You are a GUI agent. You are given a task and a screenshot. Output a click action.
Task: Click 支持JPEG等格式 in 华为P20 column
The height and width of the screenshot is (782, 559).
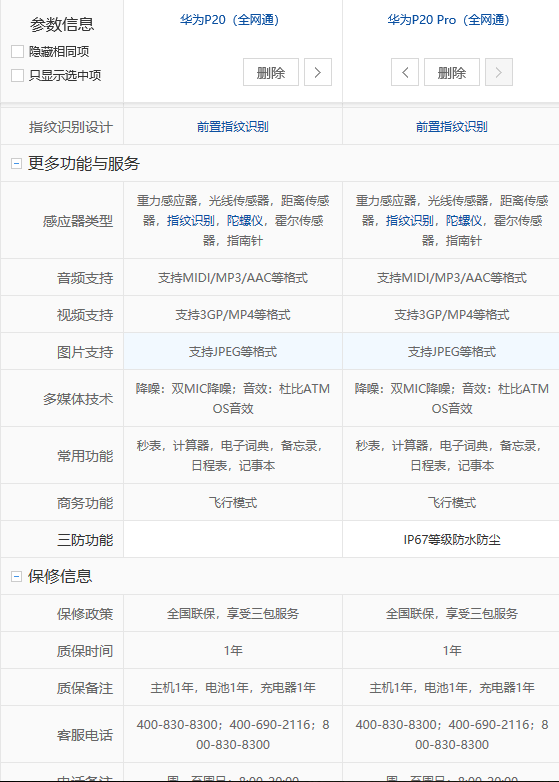pos(233,352)
